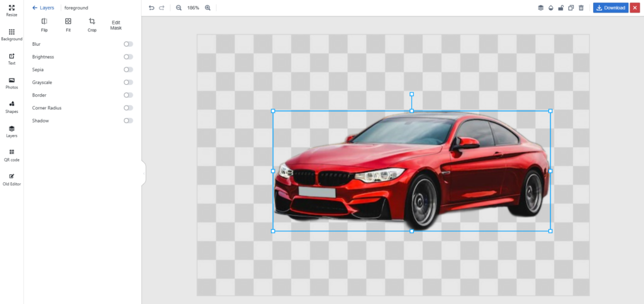Click the left-middle selection handle
The image size is (644, 304).
tap(273, 171)
